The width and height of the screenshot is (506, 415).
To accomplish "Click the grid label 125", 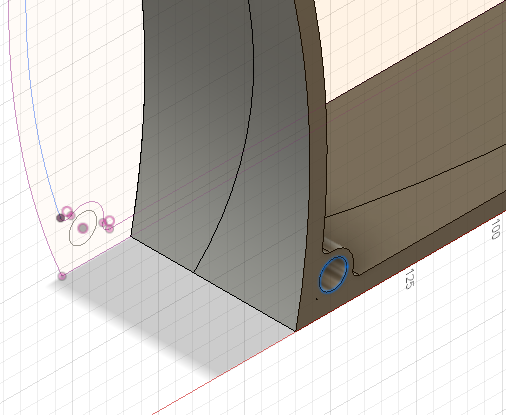I will coord(410,279).
